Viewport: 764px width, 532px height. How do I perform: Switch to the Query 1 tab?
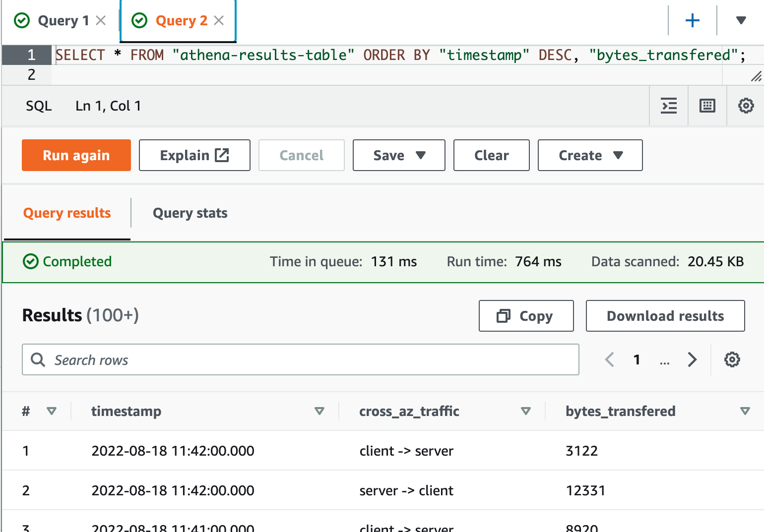(63, 20)
